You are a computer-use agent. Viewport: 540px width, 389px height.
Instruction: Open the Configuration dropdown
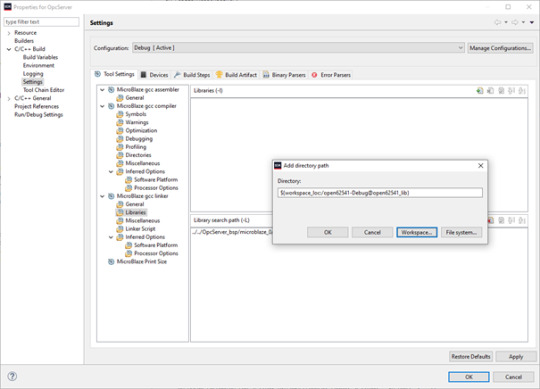point(298,48)
